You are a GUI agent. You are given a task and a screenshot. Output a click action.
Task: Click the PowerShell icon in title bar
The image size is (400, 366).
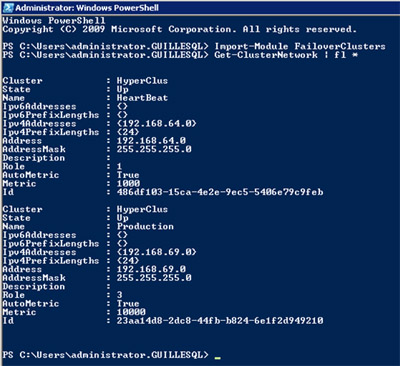pyautogui.click(x=8, y=7)
